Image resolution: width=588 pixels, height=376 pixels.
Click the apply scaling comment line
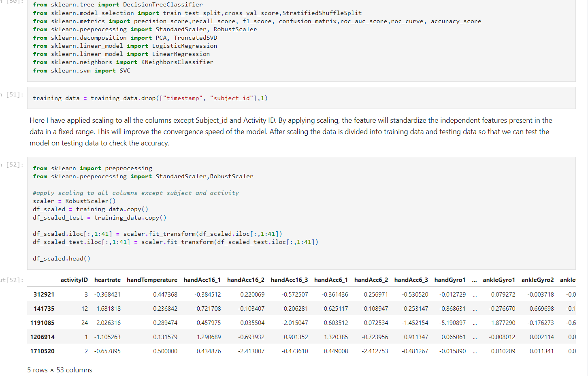point(136,193)
